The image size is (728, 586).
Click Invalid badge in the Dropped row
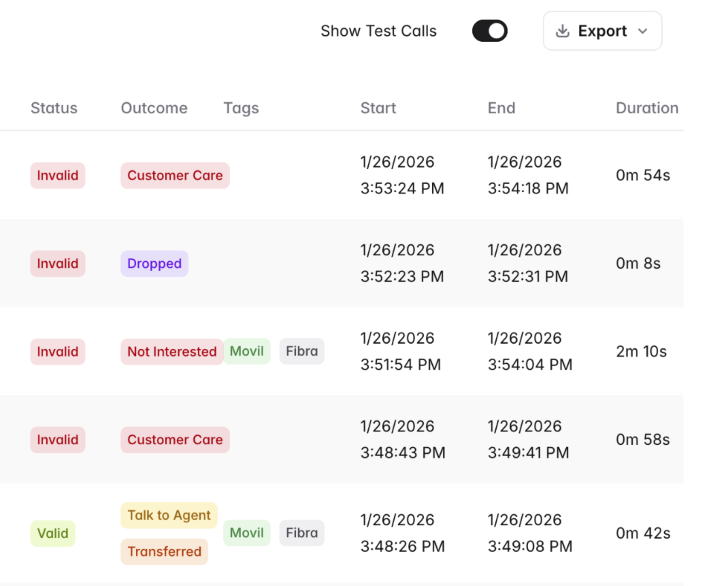tap(57, 263)
